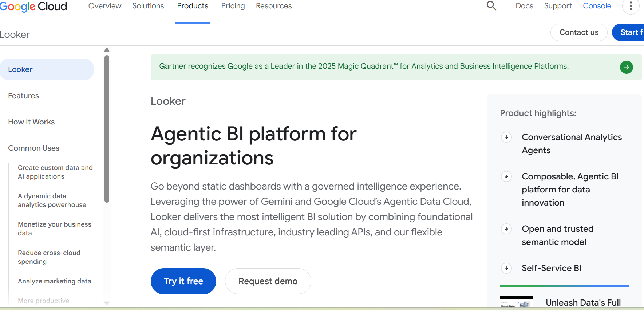Click the green arrow on Gartner banner
644x310 pixels.
(x=626, y=67)
